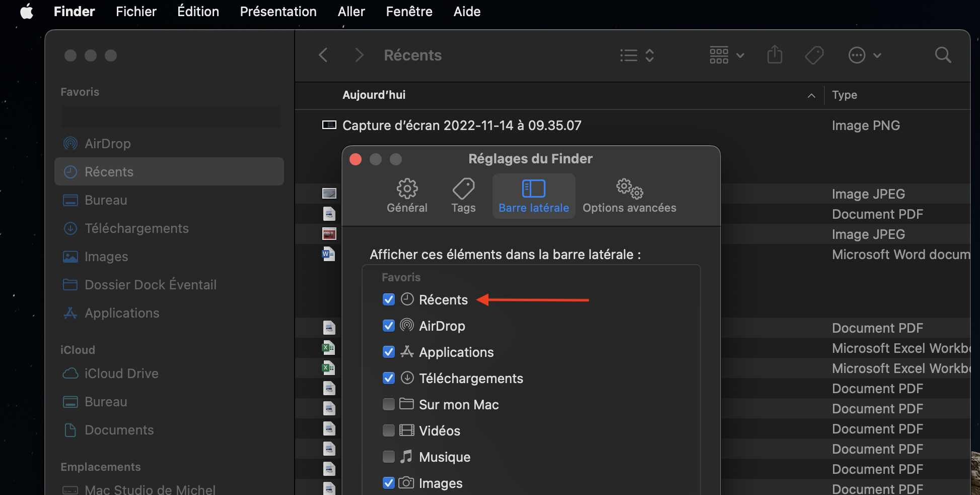Open the Édition menu
Image resolution: width=980 pixels, height=495 pixels.
(x=198, y=11)
